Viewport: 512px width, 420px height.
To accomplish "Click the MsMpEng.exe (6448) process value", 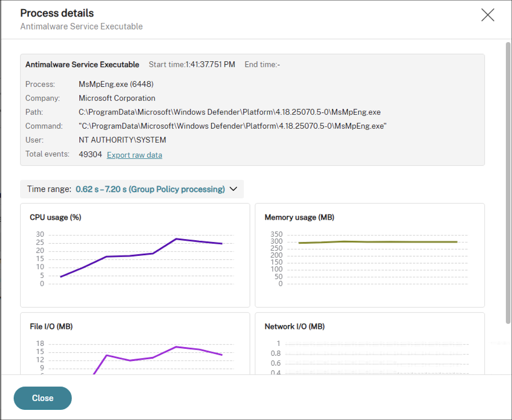I will click(x=116, y=84).
